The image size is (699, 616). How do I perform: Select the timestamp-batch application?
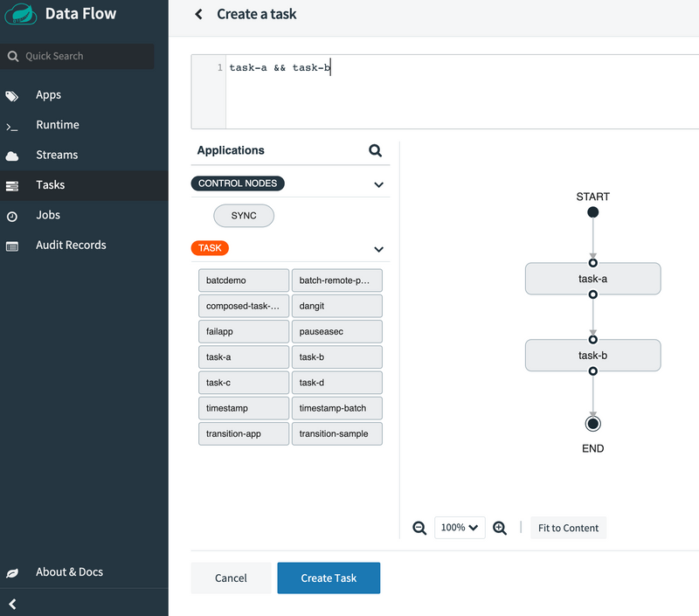click(337, 408)
